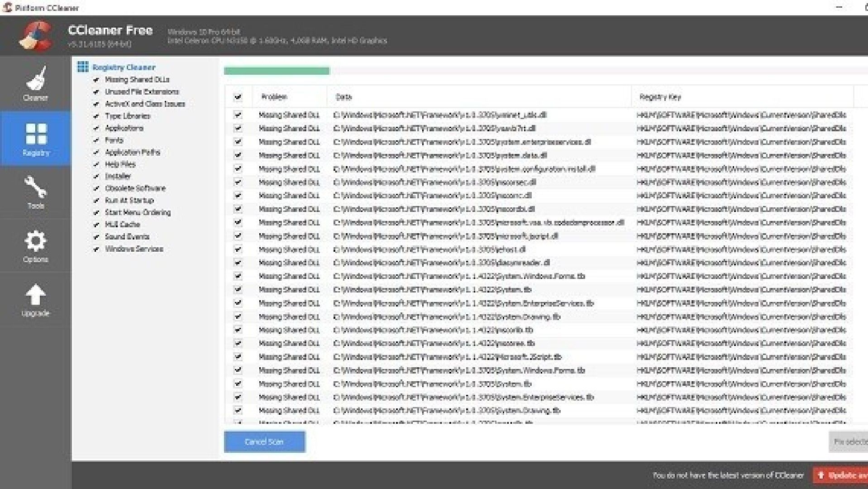Toggle Sound Events checkbox
This screenshot has height=489, width=868.
click(96, 237)
